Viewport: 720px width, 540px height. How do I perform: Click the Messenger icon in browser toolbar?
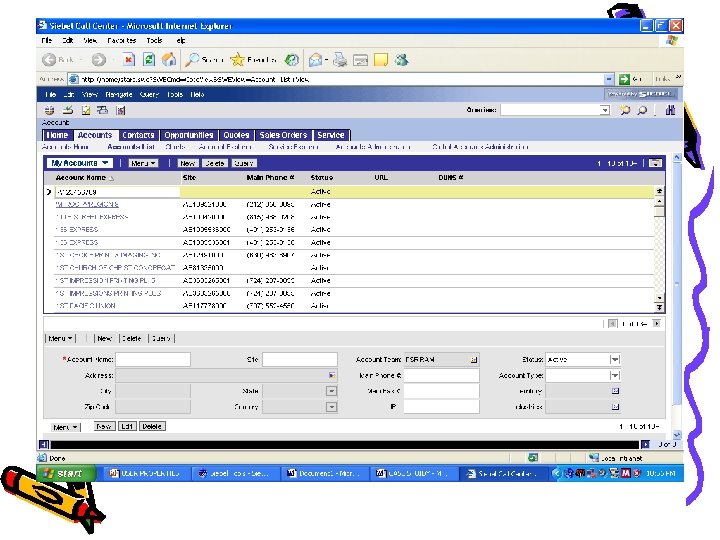[402, 60]
